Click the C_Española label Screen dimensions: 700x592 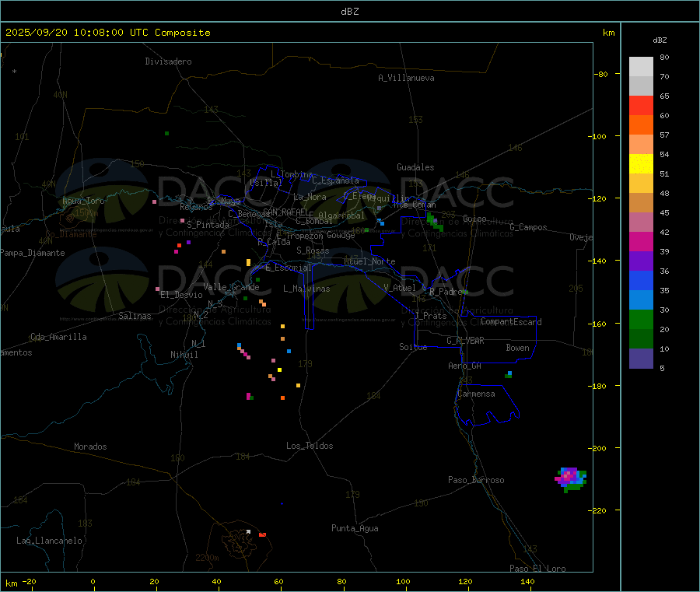335,180
